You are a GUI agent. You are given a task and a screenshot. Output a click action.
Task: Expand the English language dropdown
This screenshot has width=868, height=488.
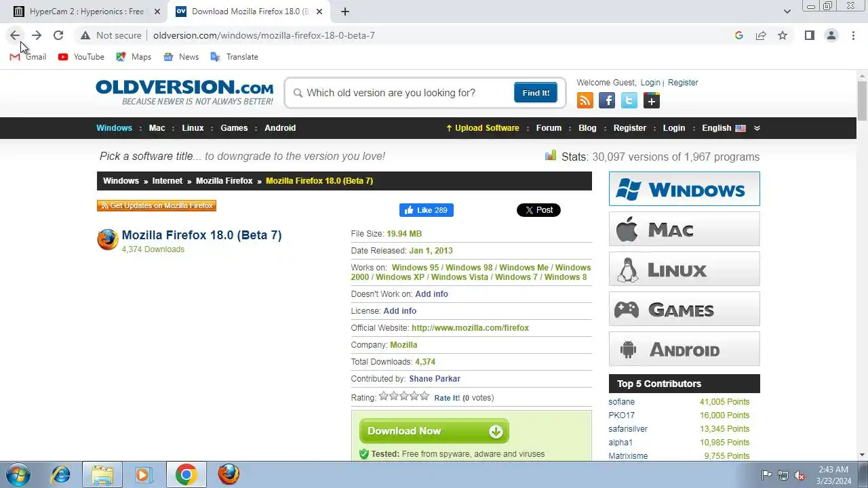pos(724,128)
